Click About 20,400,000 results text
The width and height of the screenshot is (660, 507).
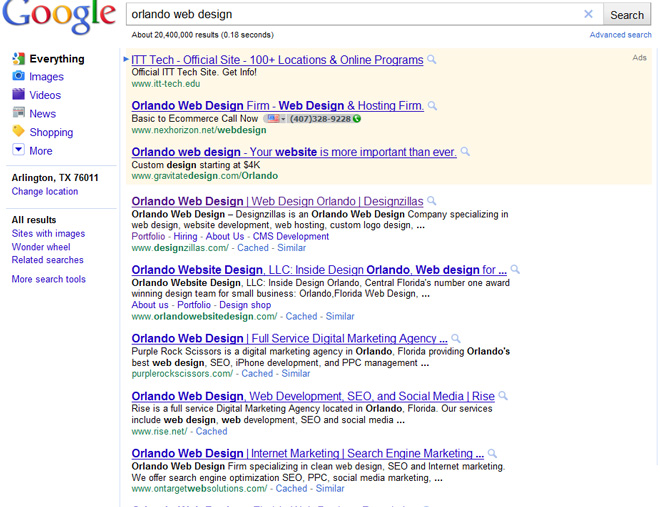tap(202, 35)
